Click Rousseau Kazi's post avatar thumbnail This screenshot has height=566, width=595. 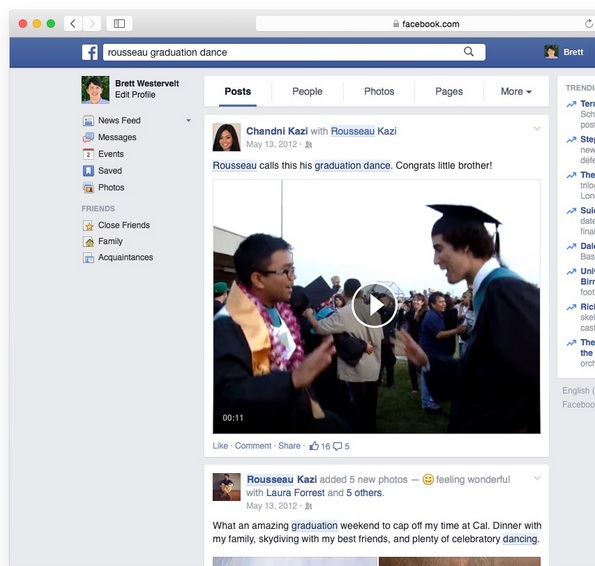pos(227,487)
